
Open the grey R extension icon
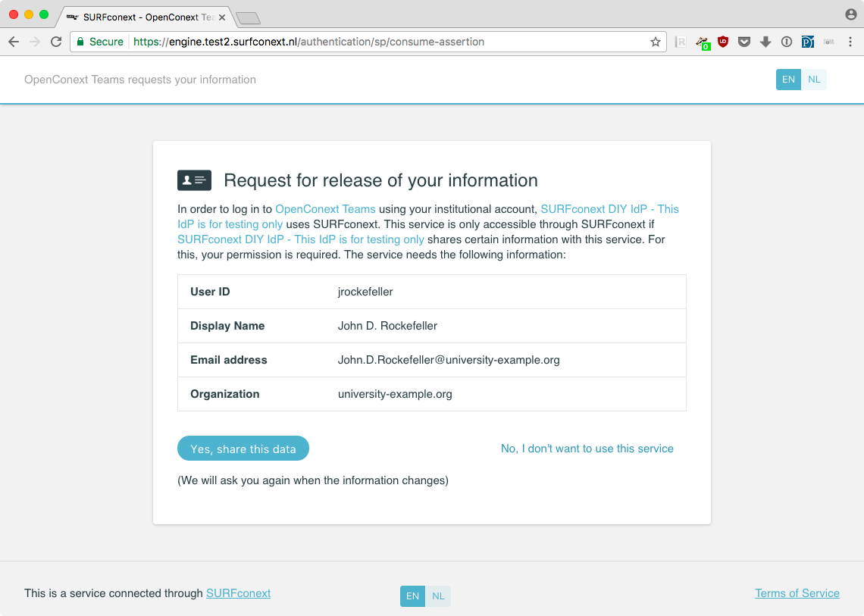[x=681, y=42]
